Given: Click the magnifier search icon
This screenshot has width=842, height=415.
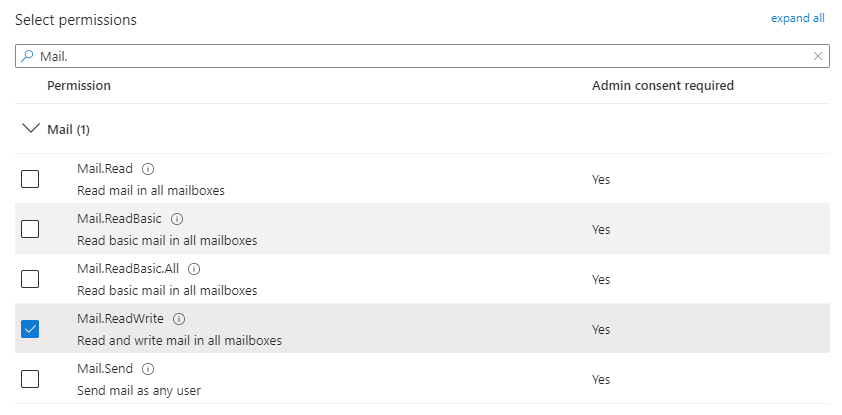Looking at the screenshot, I should point(27,56).
